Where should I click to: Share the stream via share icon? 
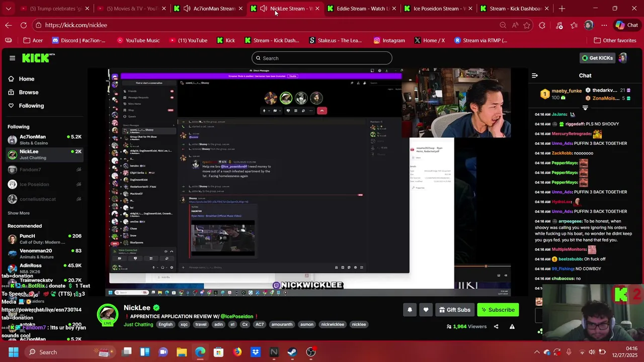pos(496,326)
